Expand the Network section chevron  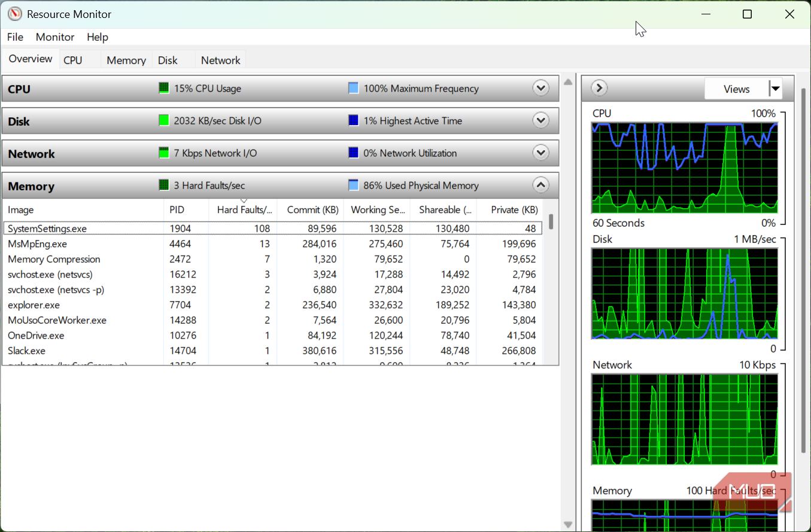(x=541, y=153)
